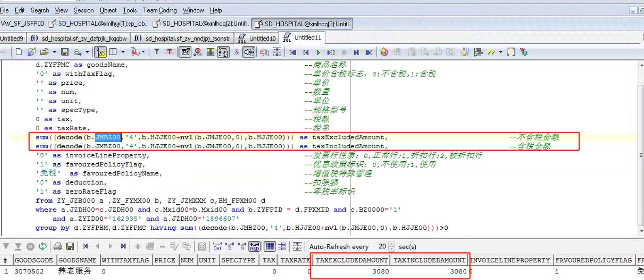
Task: Click the open file folder icon
Action: 45,52
